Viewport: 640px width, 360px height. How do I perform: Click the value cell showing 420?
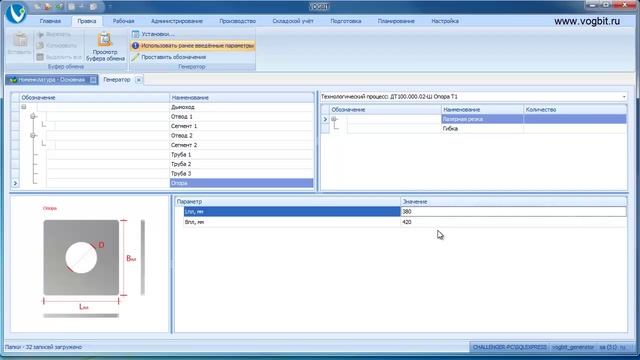[x=513, y=222]
